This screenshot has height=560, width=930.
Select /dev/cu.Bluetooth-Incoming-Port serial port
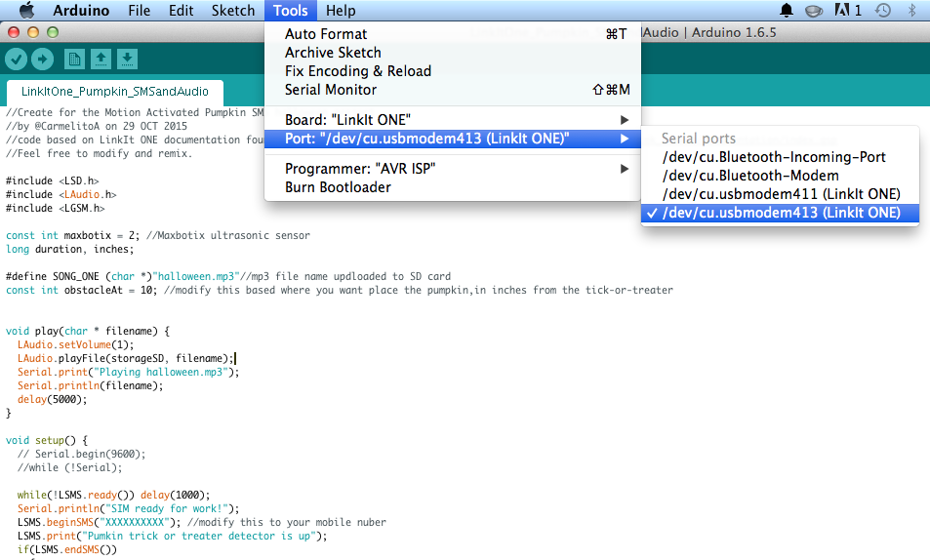780,157
